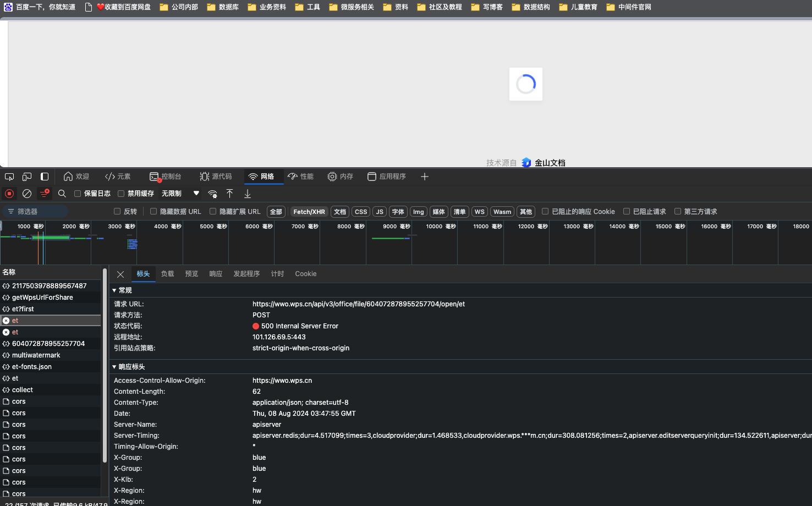Toggle the inspect element picker icon
The height and width of the screenshot is (506, 812).
[9, 177]
